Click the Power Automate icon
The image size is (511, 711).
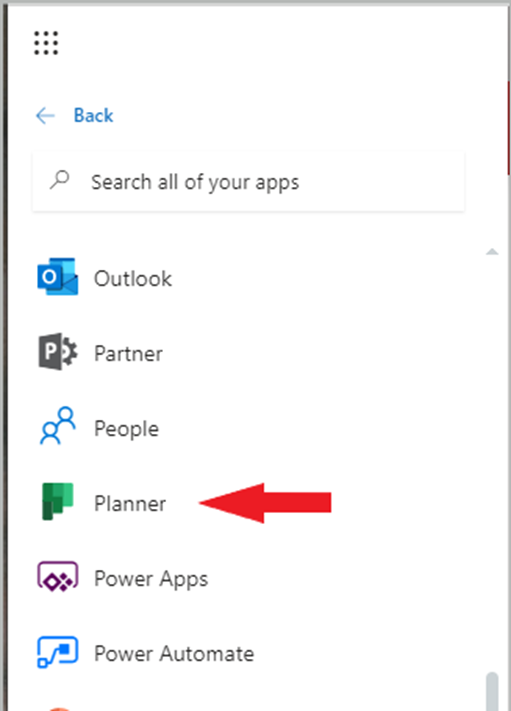(x=58, y=652)
